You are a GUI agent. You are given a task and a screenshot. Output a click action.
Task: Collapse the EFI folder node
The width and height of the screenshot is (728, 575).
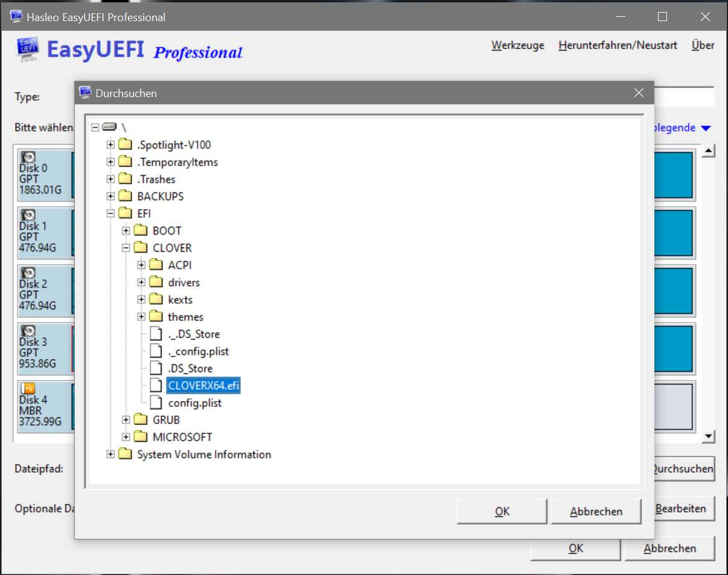pos(110,214)
